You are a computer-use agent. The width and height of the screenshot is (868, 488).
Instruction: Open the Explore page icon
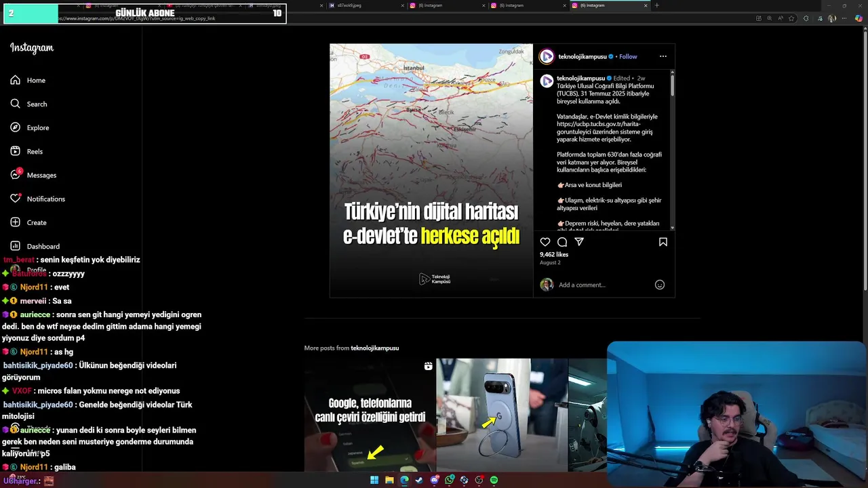click(x=15, y=127)
